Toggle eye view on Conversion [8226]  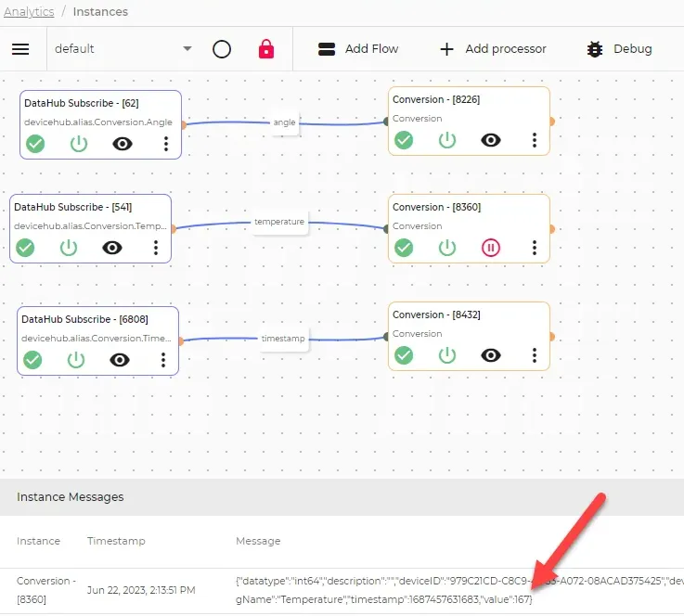(x=491, y=140)
